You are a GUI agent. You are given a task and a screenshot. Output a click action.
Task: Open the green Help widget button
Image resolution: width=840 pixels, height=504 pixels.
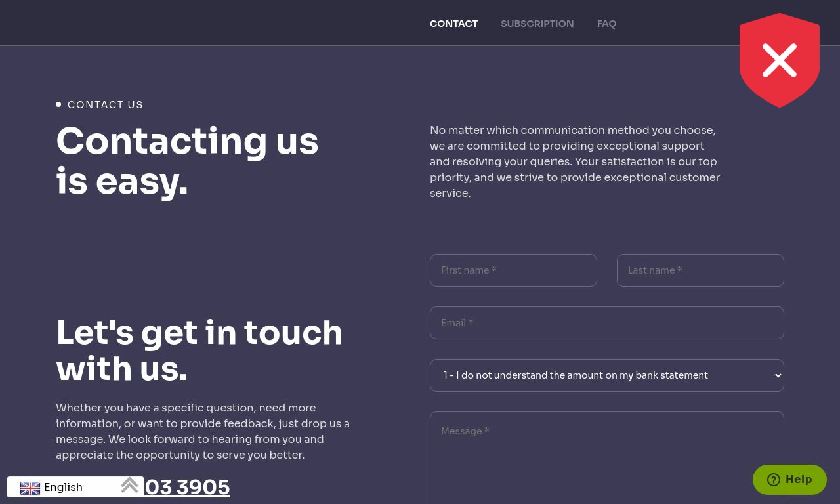click(789, 480)
